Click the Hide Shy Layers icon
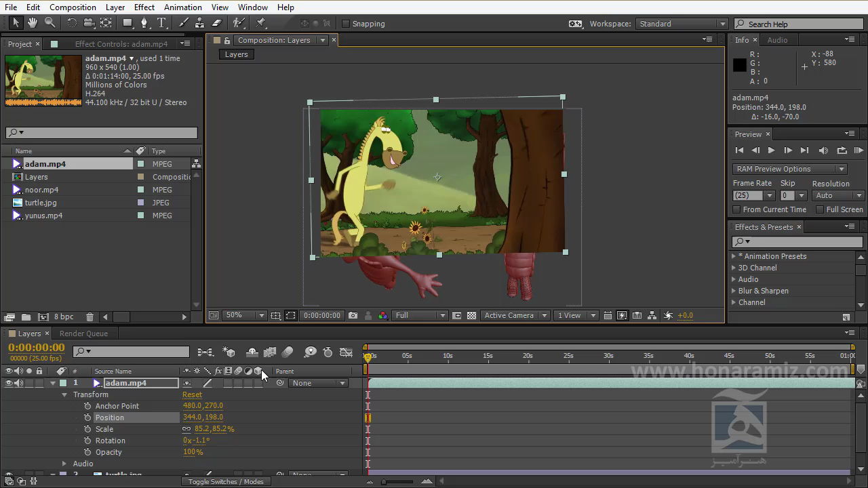Screen dimensions: 868x488 [x=252, y=352]
